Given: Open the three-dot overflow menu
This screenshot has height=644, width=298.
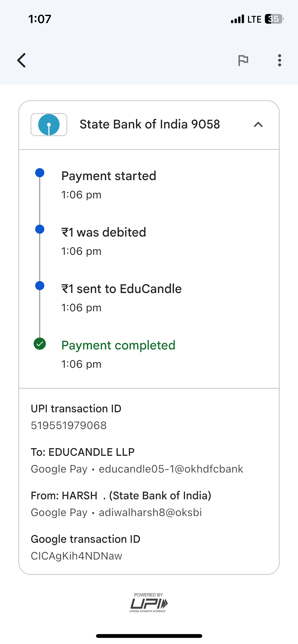Looking at the screenshot, I should click(x=279, y=60).
